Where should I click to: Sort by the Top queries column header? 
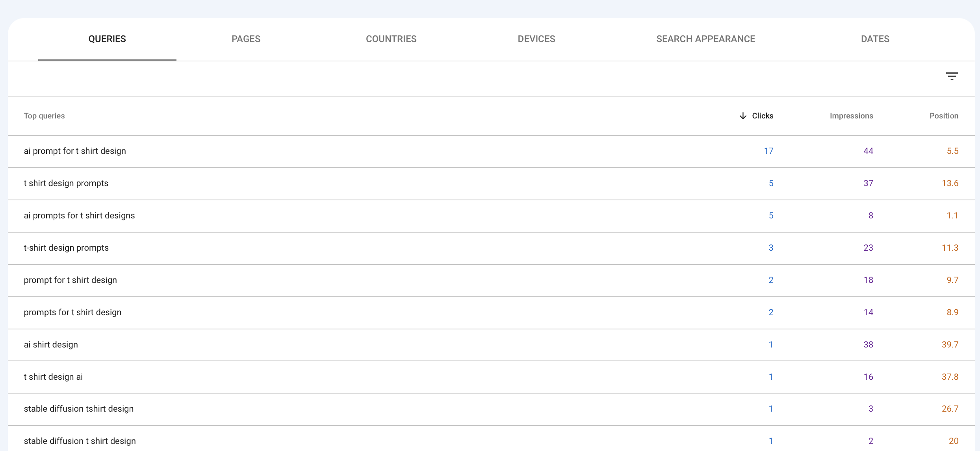click(44, 116)
